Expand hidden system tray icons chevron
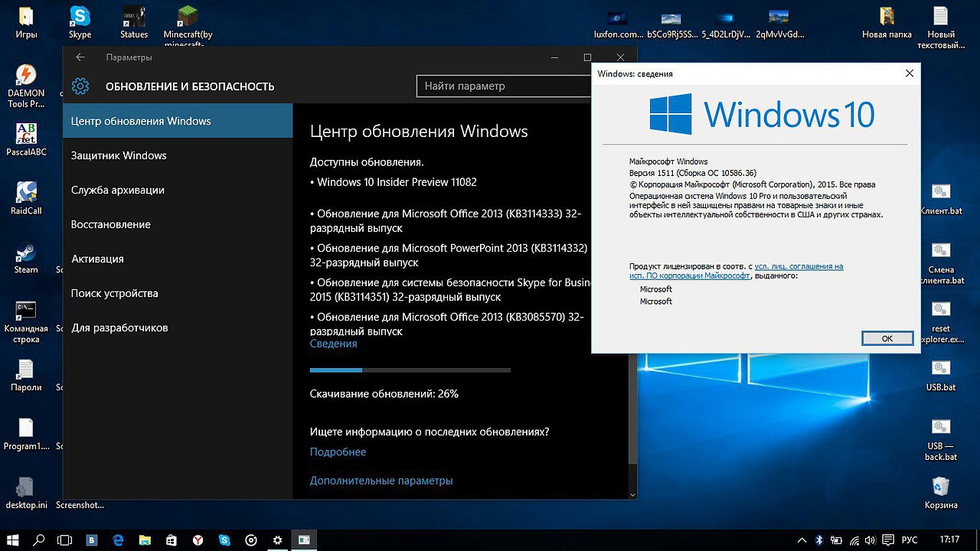Screen dimensions: 980x551 801,540
